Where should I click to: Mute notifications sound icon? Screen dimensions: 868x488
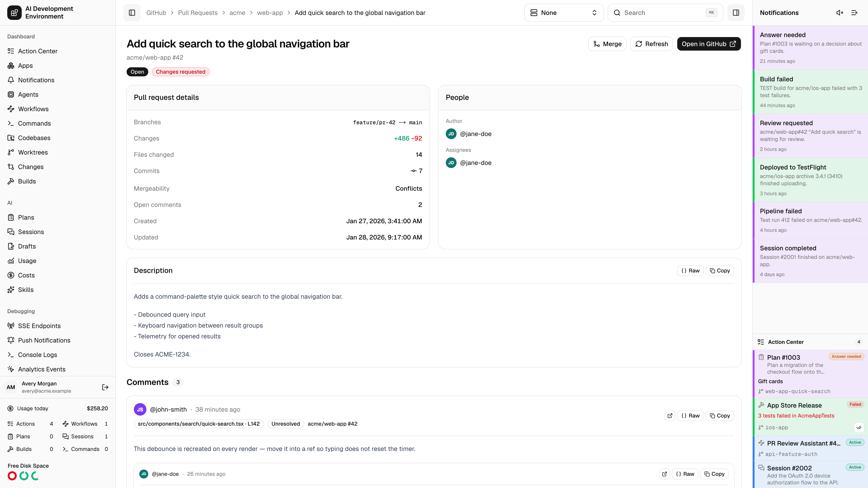(x=840, y=13)
